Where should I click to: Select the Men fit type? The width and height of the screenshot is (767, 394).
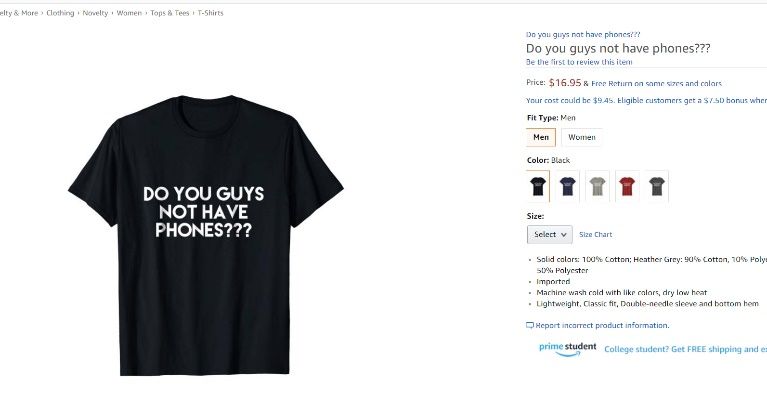pyautogui.click(x=541, y=138)
